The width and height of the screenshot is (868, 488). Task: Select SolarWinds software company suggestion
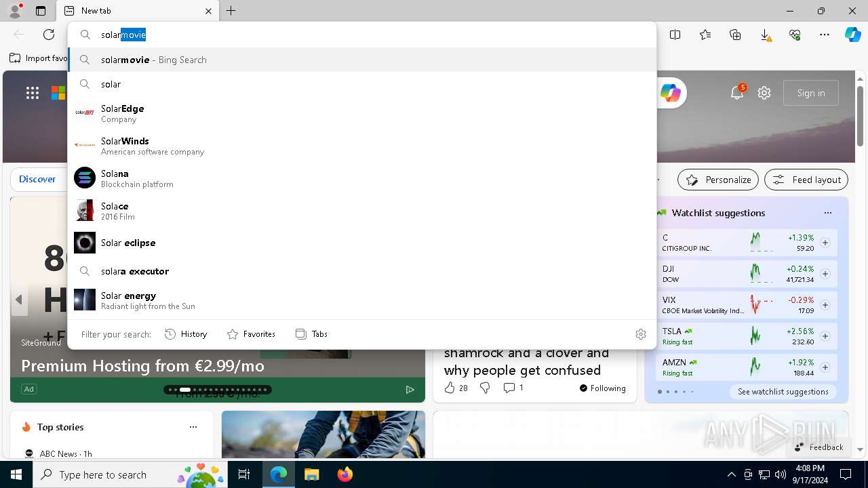[x=362, y=146]
